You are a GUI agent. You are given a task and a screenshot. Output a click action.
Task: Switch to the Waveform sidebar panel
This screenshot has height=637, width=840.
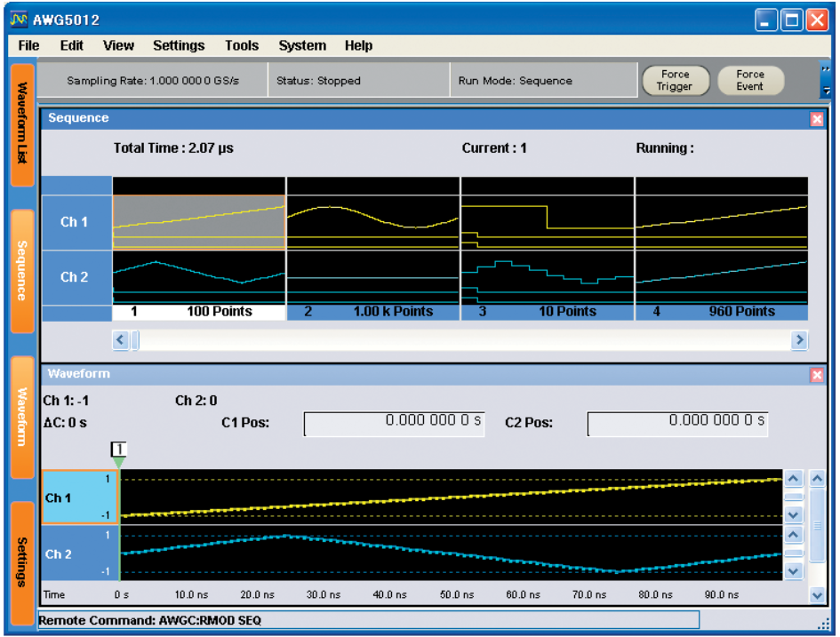click(x=20, y=413)
